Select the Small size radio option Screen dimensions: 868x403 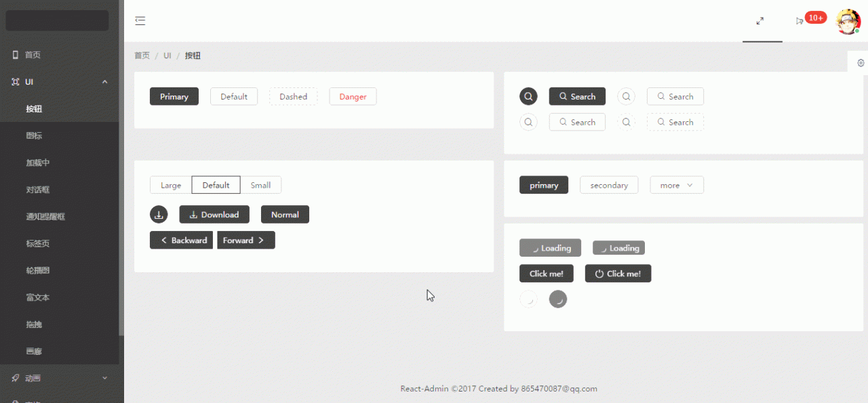point(260,185)
